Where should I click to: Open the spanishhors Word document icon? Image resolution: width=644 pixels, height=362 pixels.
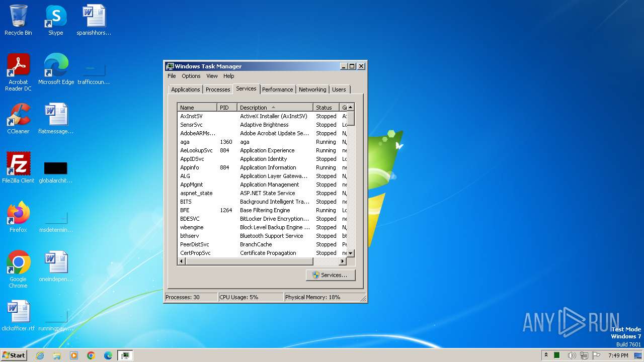[x=94, y=20]
